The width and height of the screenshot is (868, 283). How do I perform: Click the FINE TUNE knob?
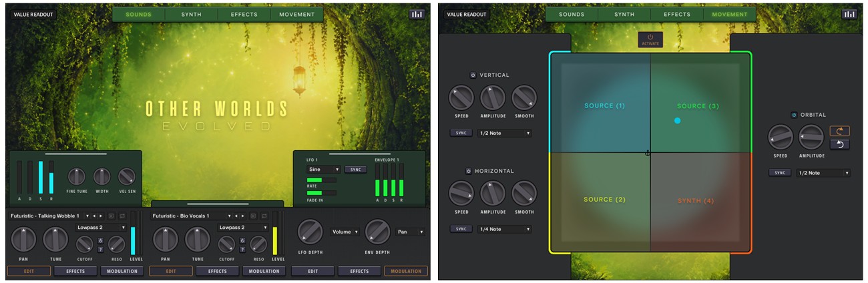77,177
